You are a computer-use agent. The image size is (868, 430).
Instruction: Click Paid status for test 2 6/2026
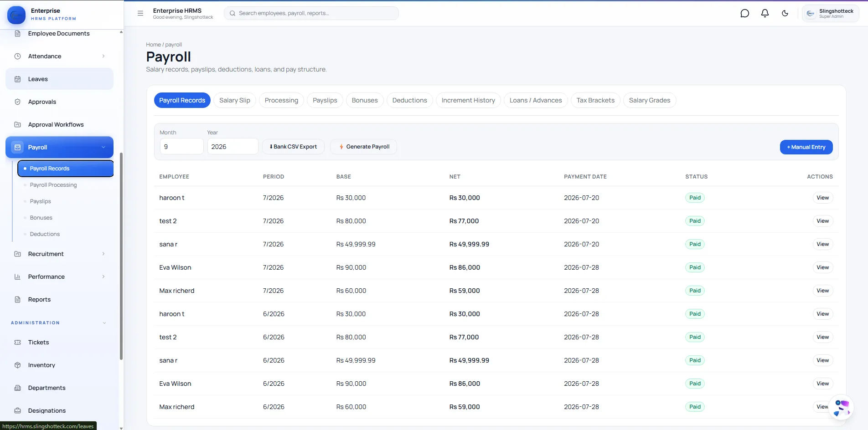pyautogui.click(x=695, y=337)
